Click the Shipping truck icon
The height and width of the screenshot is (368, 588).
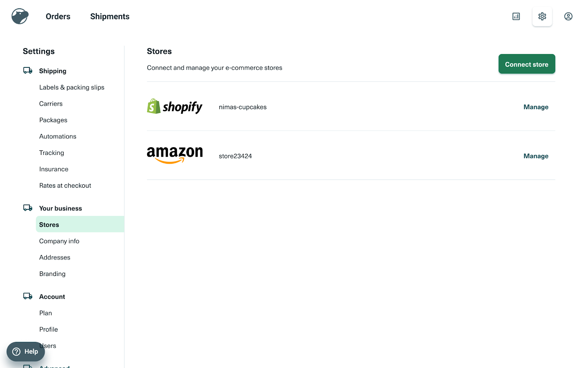pos(28,70)
